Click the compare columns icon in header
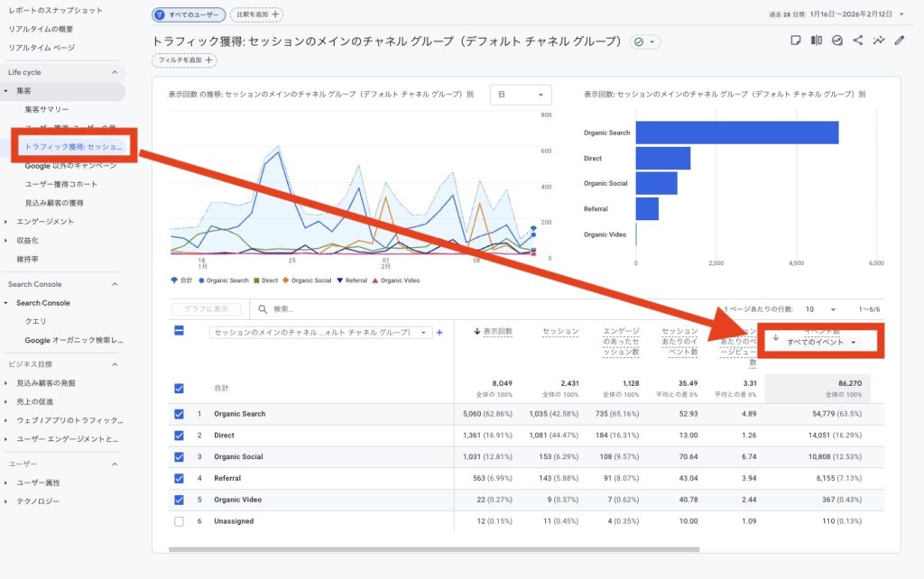Image resolution: width=924 pixels, height=579 pixels. coord(817,41)
